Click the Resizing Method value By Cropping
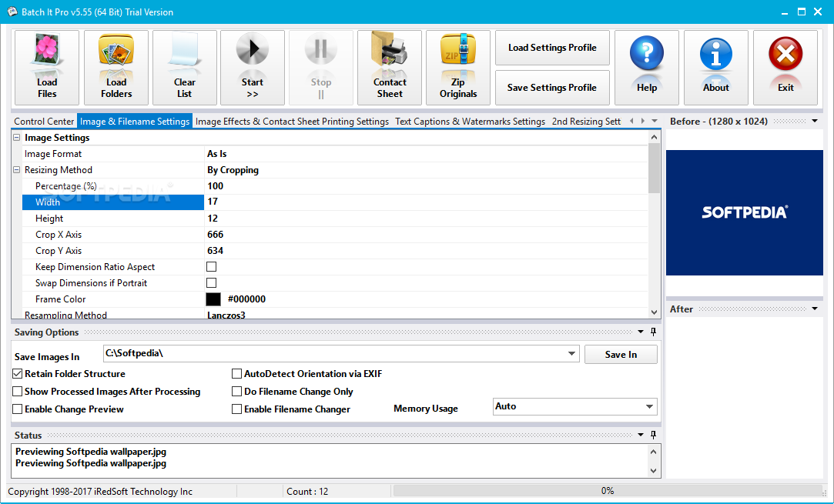The height and width of the screenshot is (504, 834). point(233,170)
